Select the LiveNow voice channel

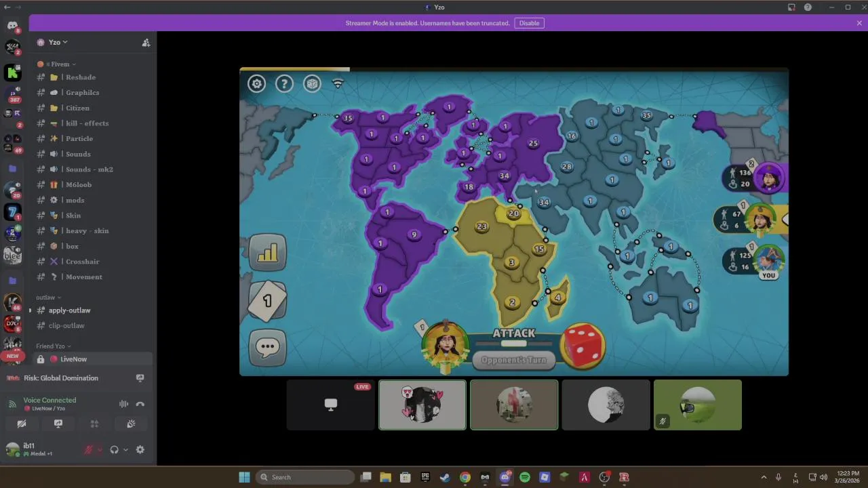click(x=94, y=359)
